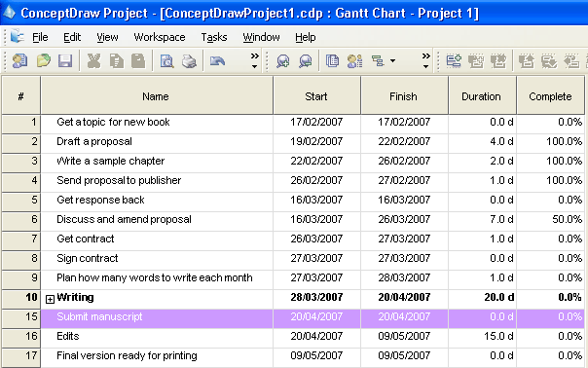Click the third icon in the task toolbar
588x368 pixels.
point(498,60)
